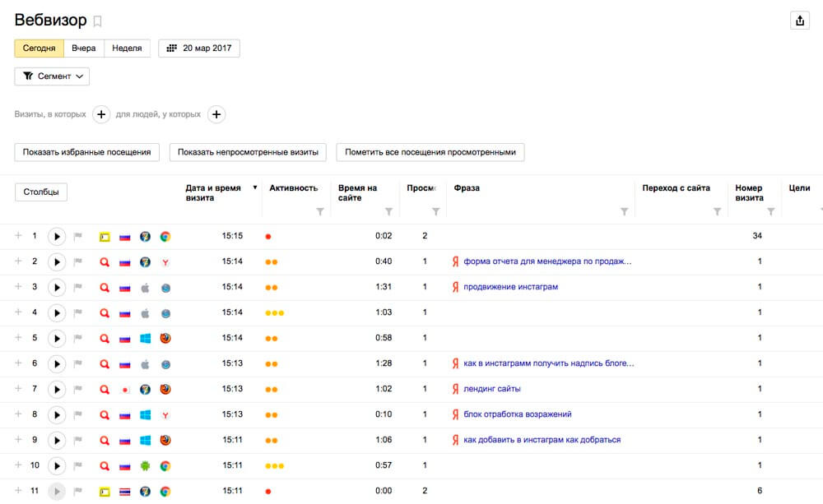
Task: Open the 20 мар 2017 date picker
Action: click(x=199, y=49)
